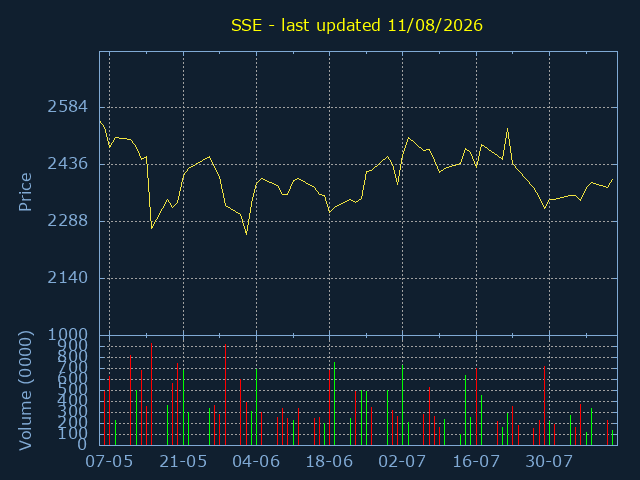Screen dimensions: 640x480
Task: Select the 30-07 date axis label
Action: click(549, 462)
